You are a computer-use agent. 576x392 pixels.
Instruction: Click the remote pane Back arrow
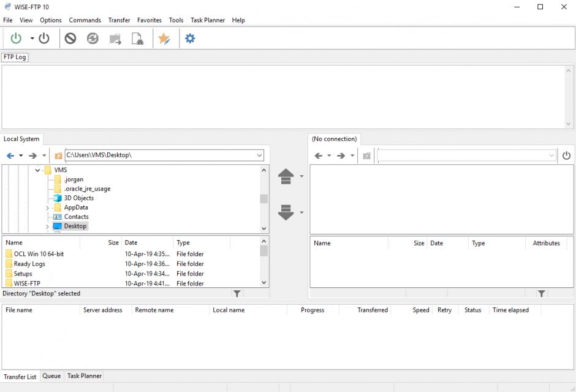(x=319, y=156)
